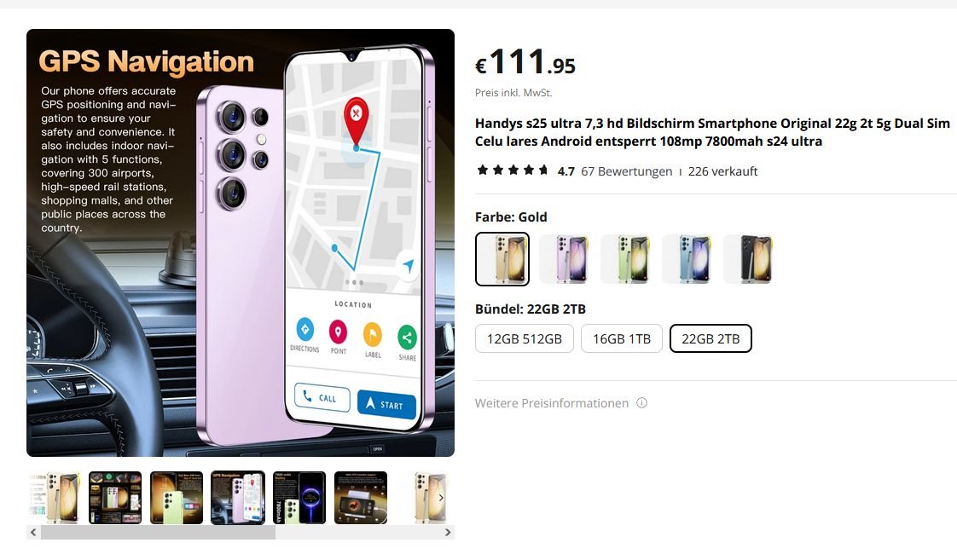The height and width of the screenshot is (560, 957).
Task: Click the five-star rating icons
Action: [513, 170]
